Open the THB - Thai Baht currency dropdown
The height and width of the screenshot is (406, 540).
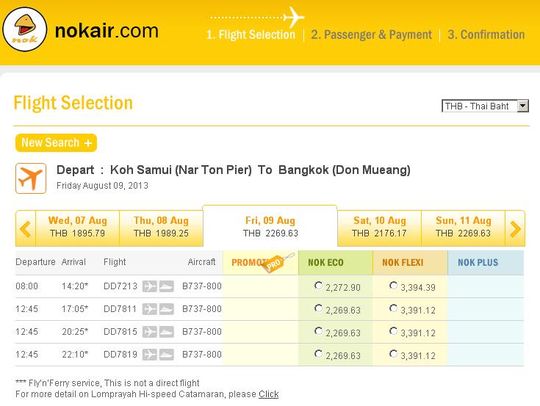tap(485, 106)
